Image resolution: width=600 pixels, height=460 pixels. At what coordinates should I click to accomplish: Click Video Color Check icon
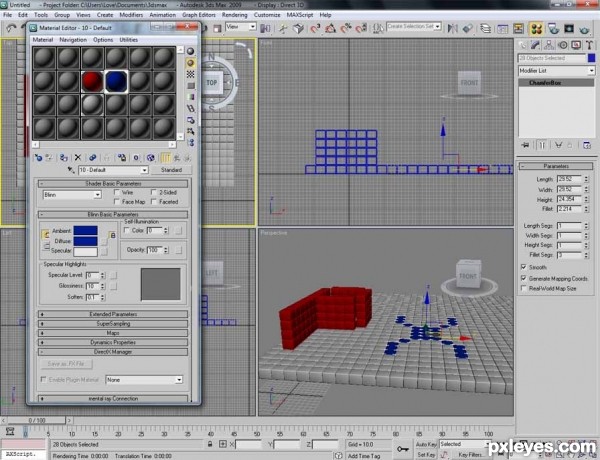[x=191, y=97]
